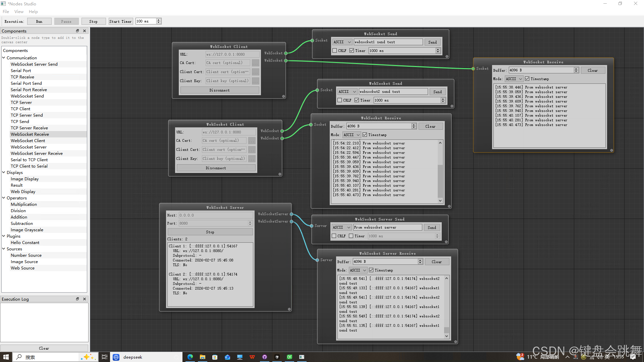644x362 pixels.
Task: Open Task View on the taskbar
Action: (x=105, y=357)
